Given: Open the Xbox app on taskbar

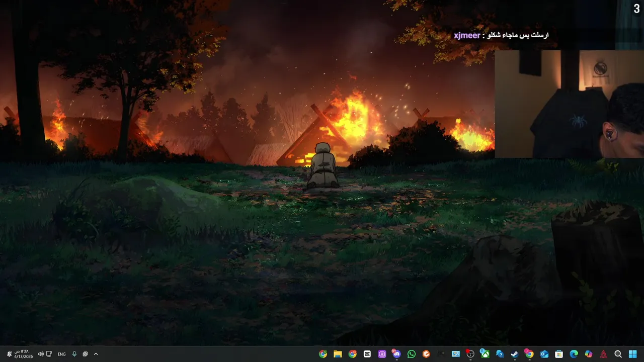Looking at the screenshot, I should tap(485, 354).
